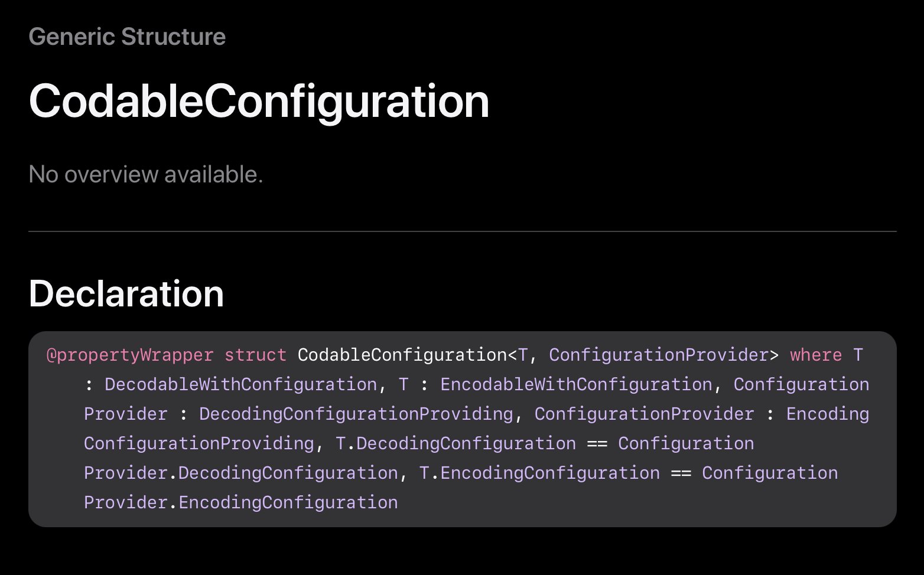Click ConfigurationProvider after DecodingConfigurationProviding comma
The height and width of the screenshot is (575, 924).
644,414
